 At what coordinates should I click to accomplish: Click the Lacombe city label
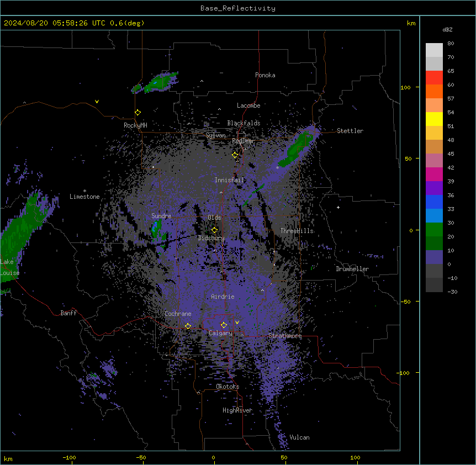pos(248,105)
